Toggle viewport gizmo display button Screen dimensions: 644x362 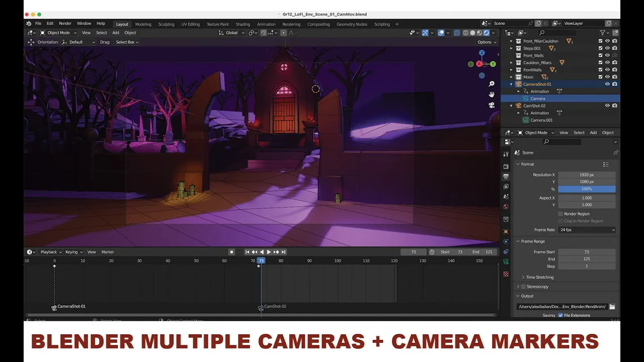tap(425, 33)
